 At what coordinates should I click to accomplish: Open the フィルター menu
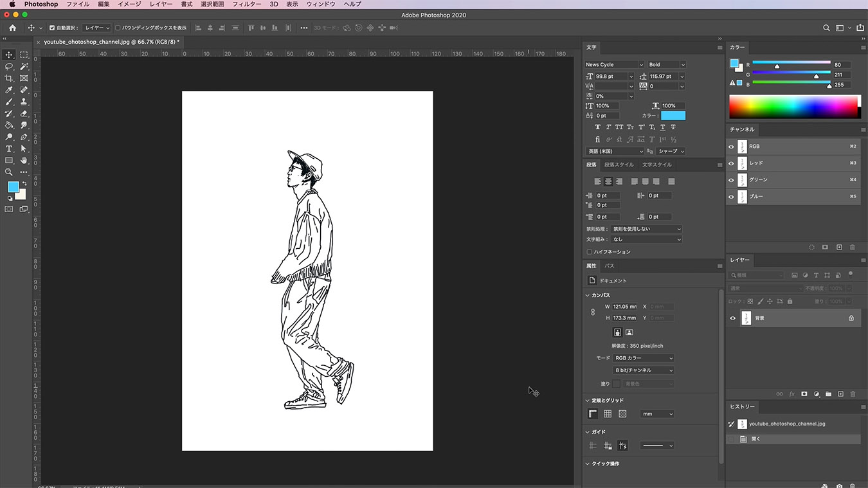(x=246, y=5)
